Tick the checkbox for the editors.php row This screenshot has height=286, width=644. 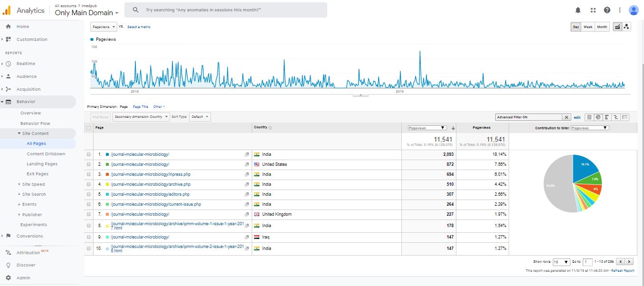[x=89, y=194]
